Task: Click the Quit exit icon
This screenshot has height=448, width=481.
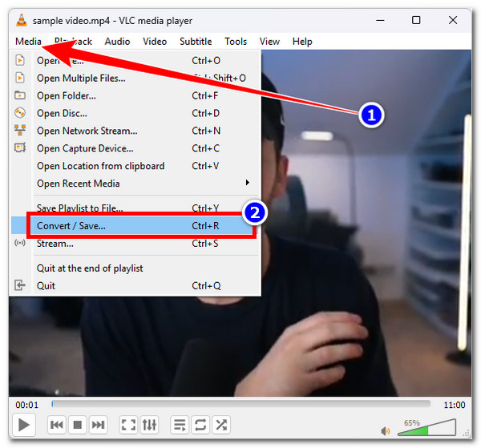Action: 20,285
